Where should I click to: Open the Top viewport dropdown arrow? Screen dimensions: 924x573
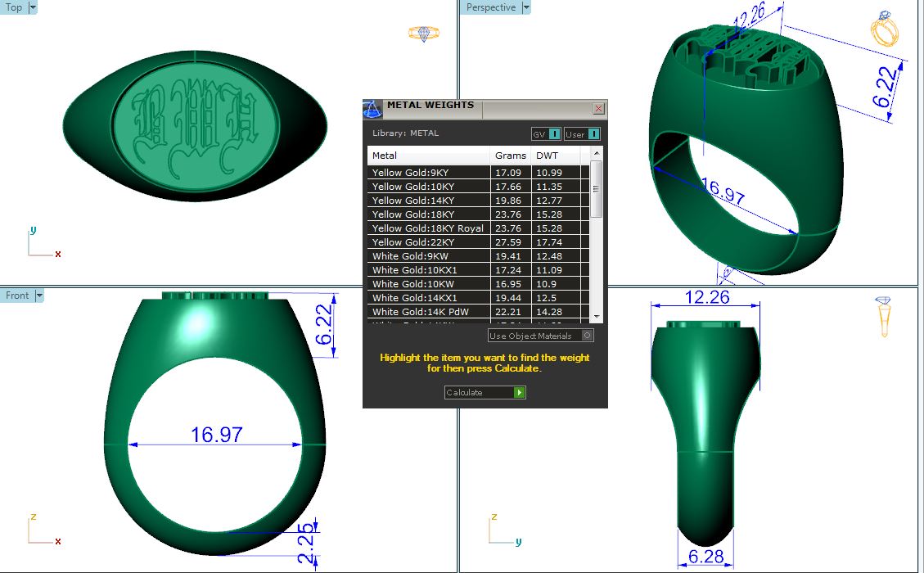pos(33,7)
